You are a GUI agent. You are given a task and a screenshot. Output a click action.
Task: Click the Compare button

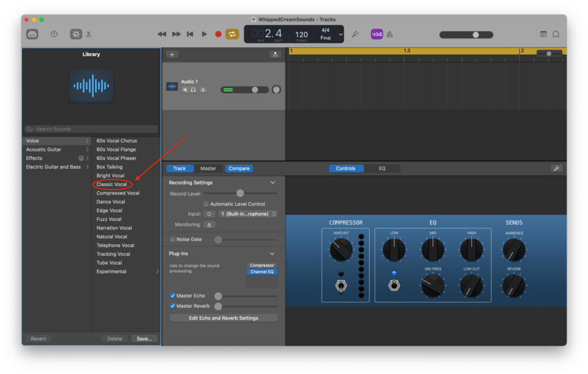[x=239, y=169]
